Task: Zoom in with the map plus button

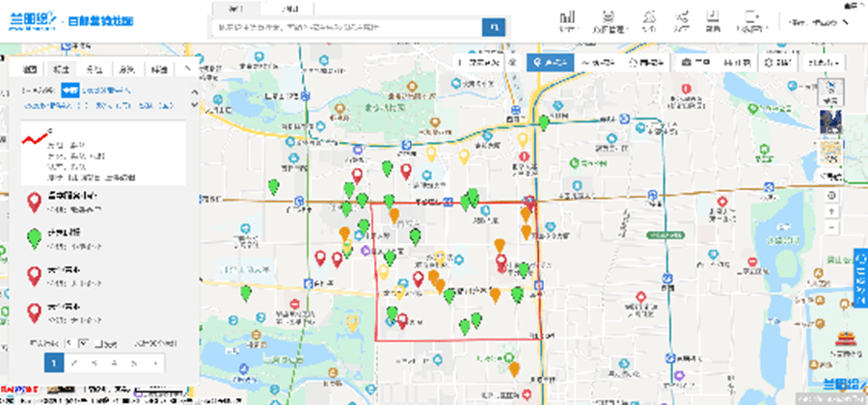Action: pos(832,211)
